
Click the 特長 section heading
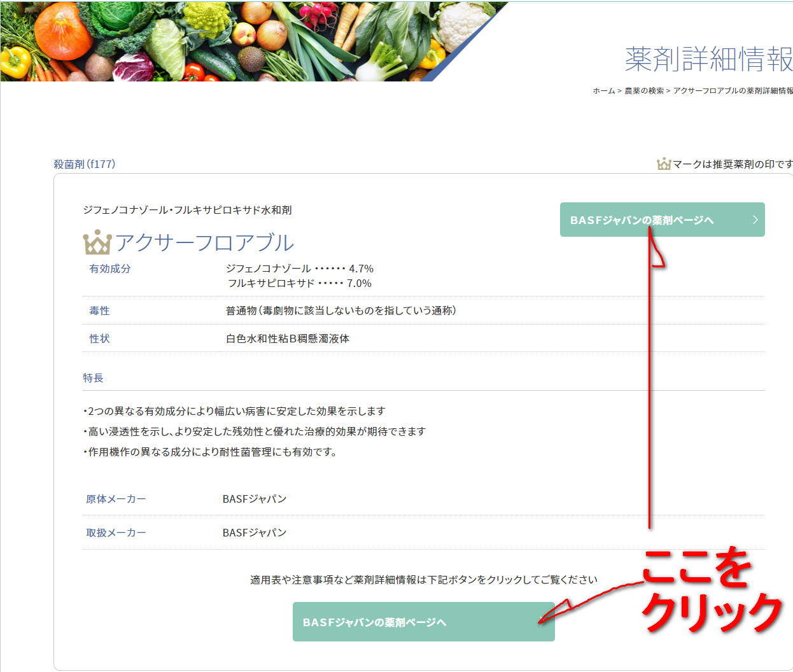coord(93,378)
